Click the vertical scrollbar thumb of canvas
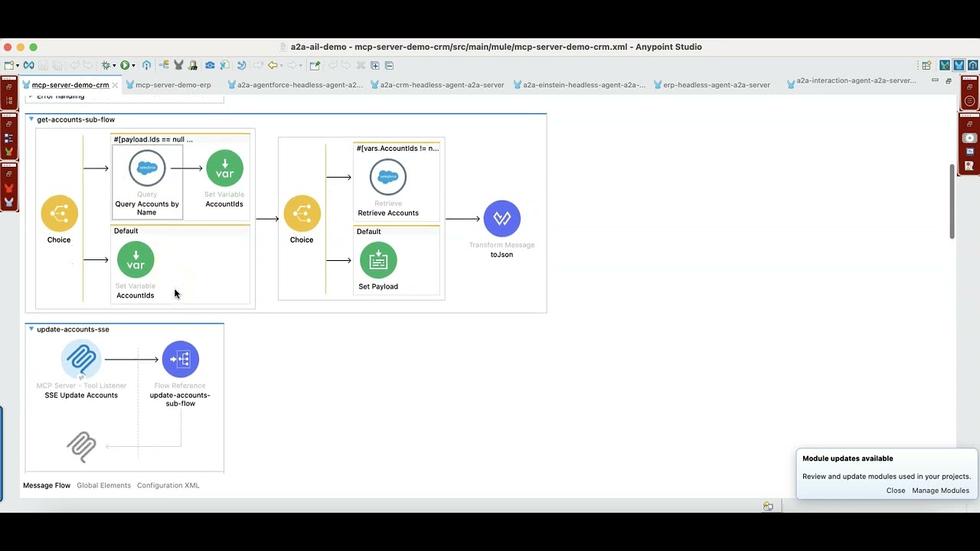 pos(952,201)
